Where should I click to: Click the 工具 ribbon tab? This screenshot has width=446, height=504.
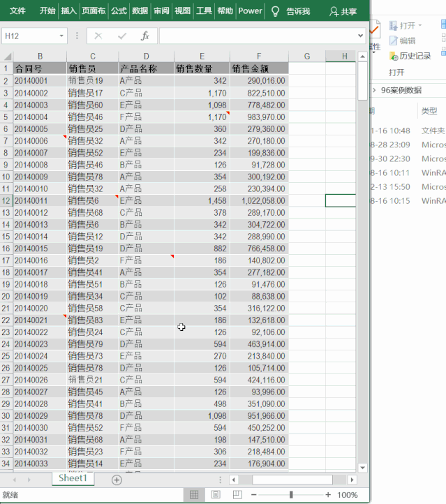click(204, 11)
